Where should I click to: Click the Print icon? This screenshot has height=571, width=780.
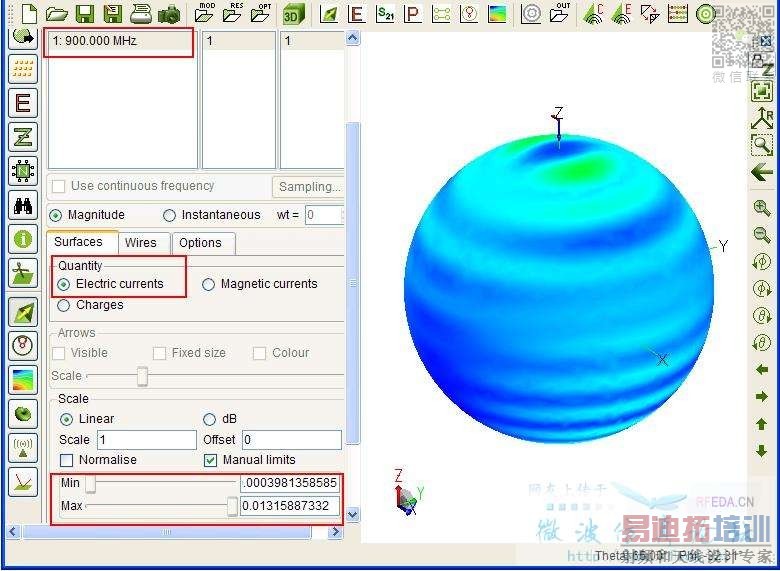[141, 14]
